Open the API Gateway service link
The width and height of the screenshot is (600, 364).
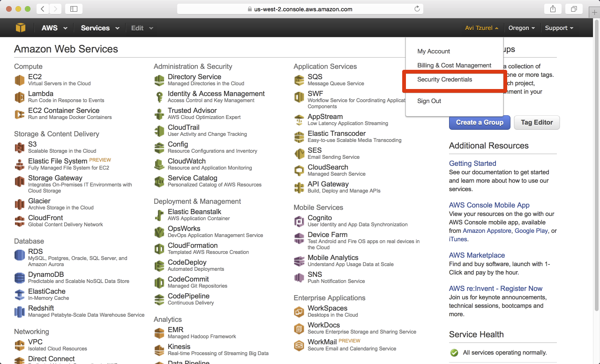pyautogui.click(x=328, y=184)
